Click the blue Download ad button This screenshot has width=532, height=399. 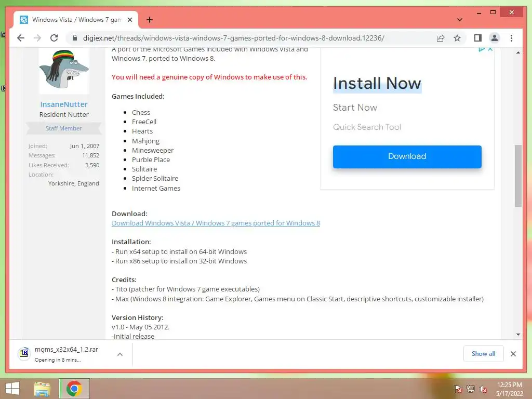[407, 156]
